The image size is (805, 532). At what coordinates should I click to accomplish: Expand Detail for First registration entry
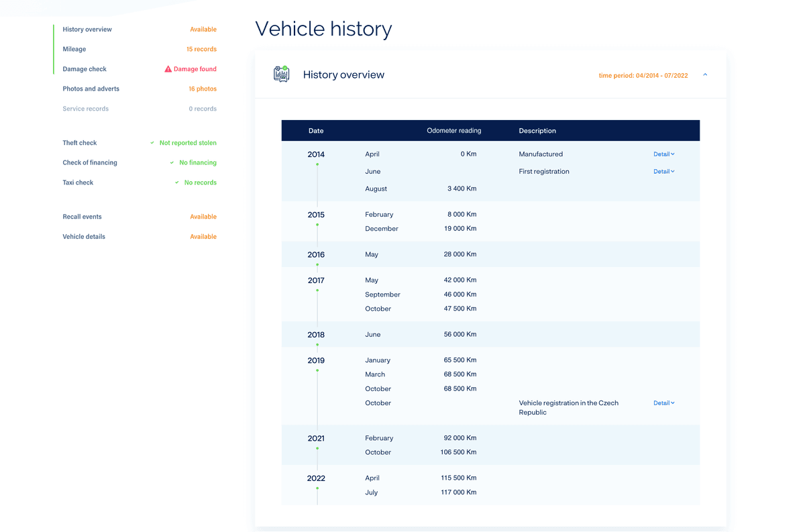663,172
